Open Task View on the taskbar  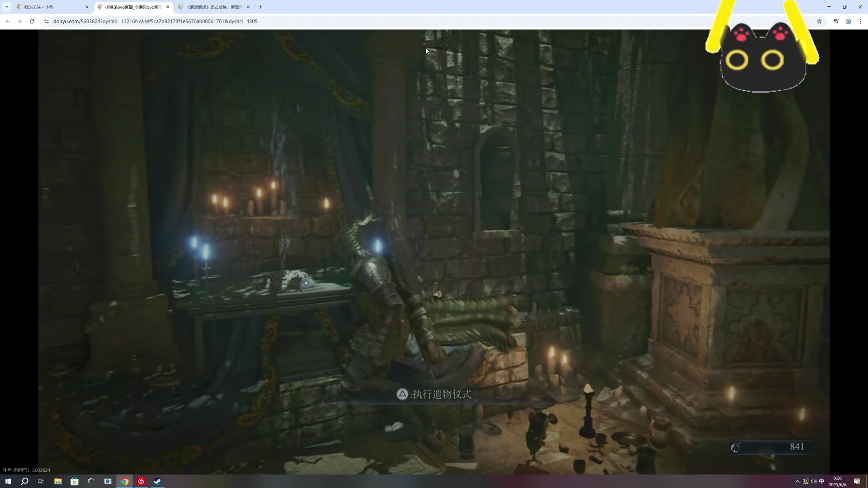point(41,481)
